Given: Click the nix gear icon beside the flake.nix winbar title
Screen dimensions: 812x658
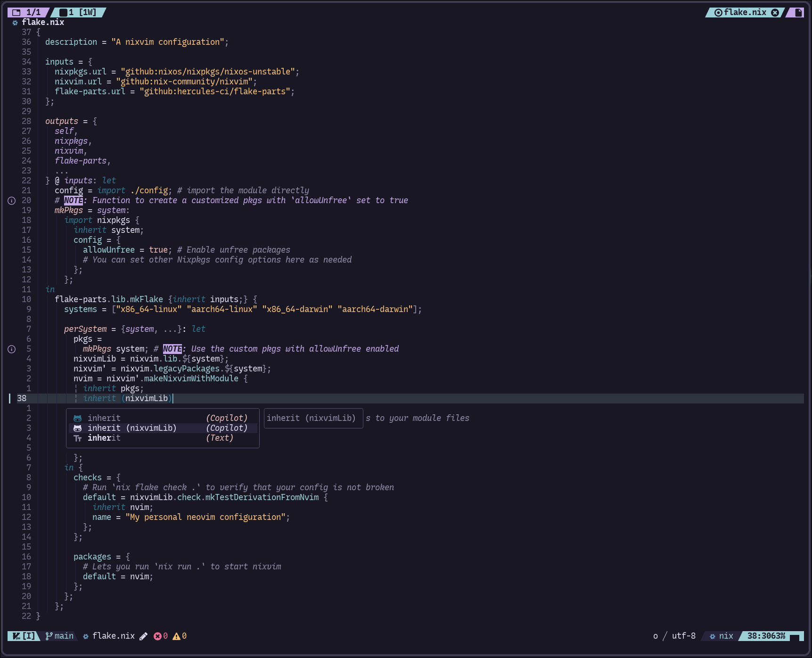Looking at the screenshot, I should pyautogui.click(x=15, y=23).
